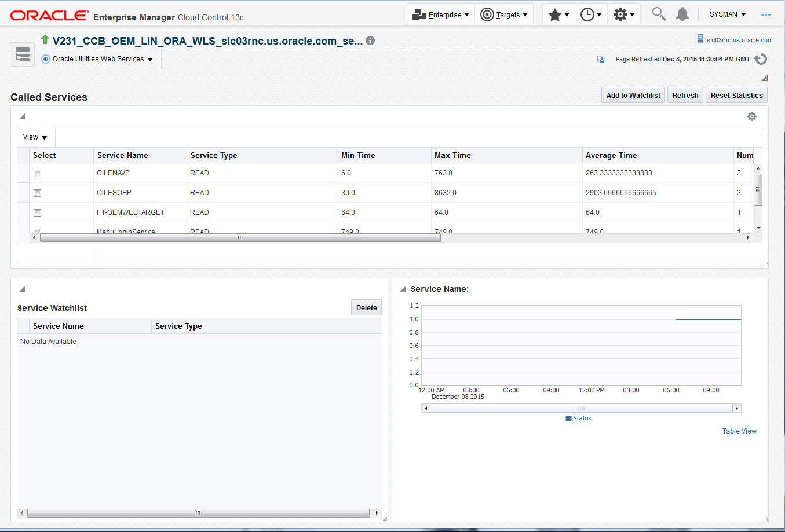
Task: Click the blue dots accessibility icon at top right
Action: coord(766,14)
